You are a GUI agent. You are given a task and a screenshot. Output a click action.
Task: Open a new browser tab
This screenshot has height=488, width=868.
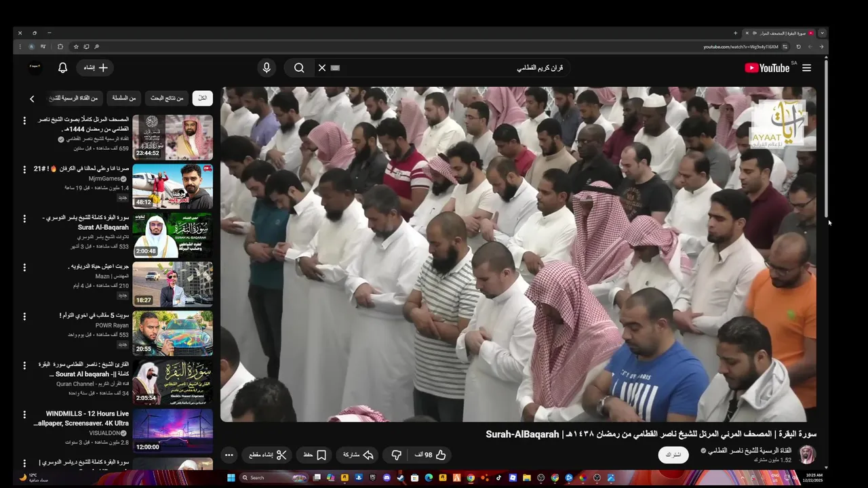[x=735, y=33]
